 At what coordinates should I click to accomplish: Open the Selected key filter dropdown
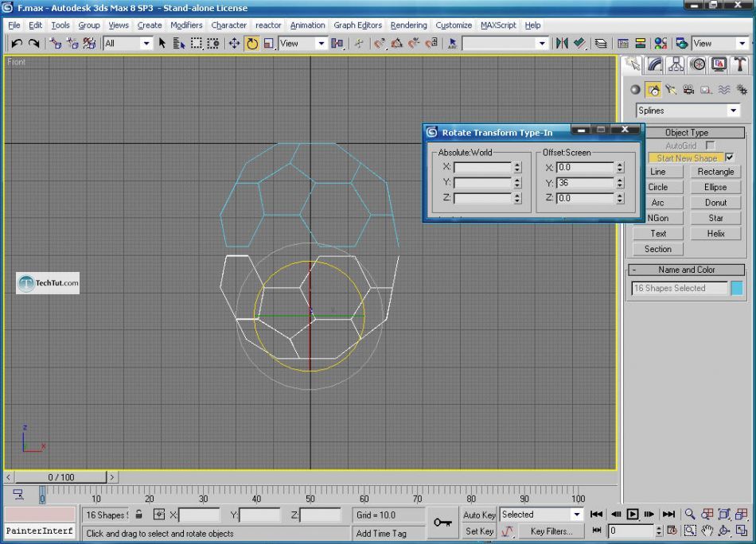[x=541, y=515]
